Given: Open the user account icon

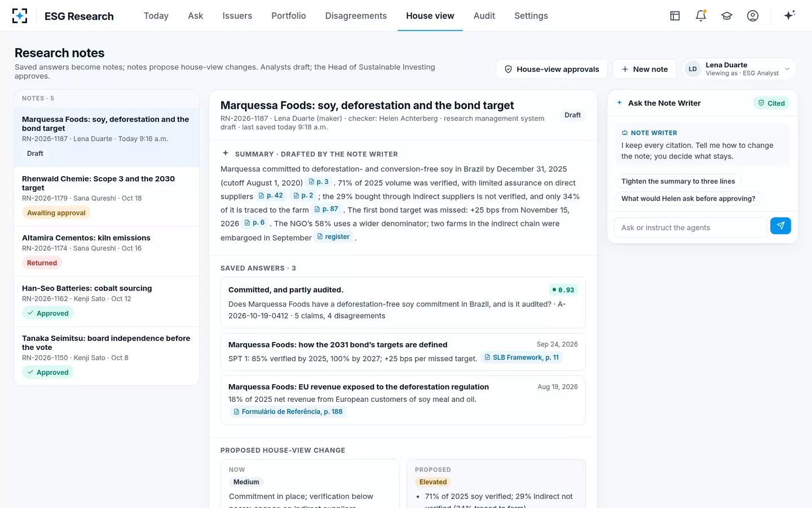Looking at the screenshot, I should [x=753, y=16].
